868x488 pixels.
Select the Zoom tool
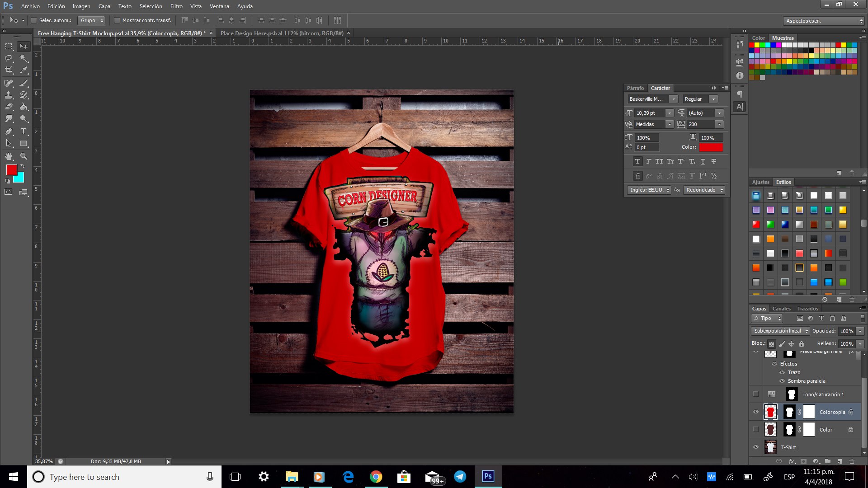pyautogui.click(x=24, y=156)
